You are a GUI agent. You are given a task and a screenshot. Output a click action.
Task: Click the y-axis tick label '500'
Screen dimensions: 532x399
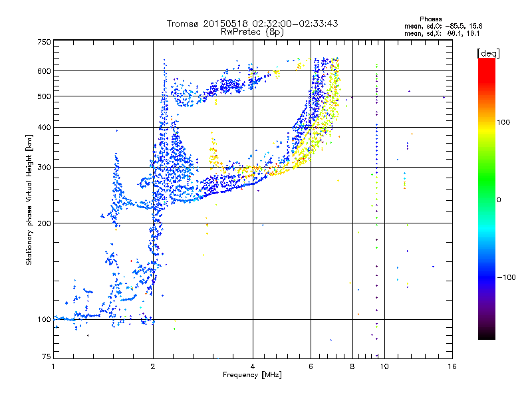[x=45, y=96]
